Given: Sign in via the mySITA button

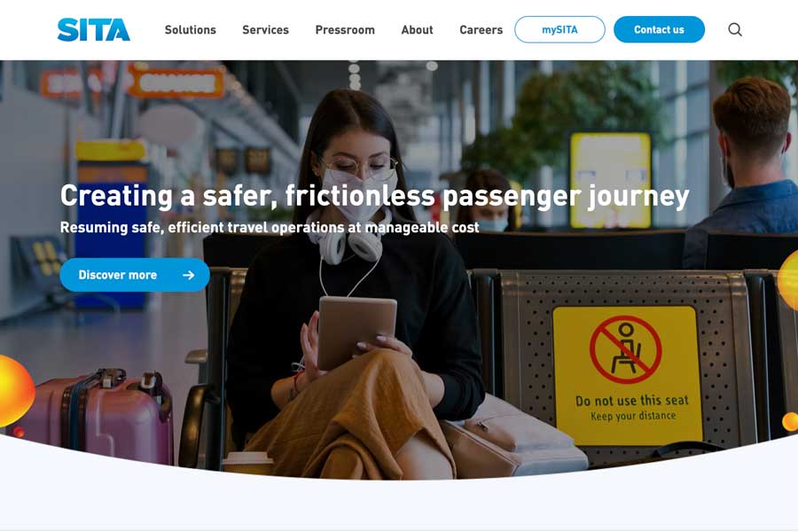Looking at the screenshot, I should pos(559,29).
